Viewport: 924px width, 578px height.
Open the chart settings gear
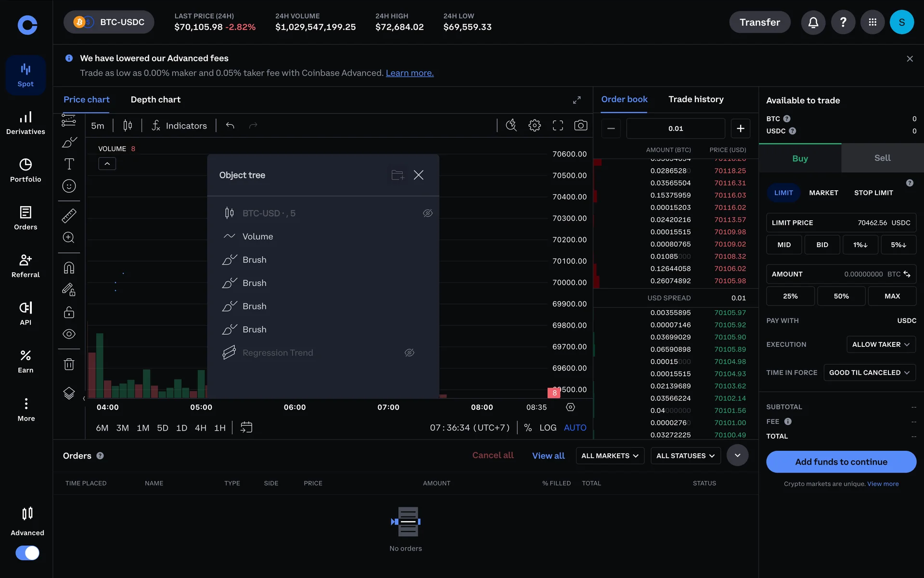click(x=534, y=126)
